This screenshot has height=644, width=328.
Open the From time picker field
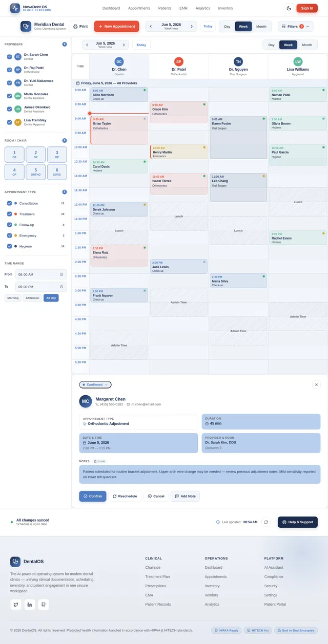(x=41, y=274)
